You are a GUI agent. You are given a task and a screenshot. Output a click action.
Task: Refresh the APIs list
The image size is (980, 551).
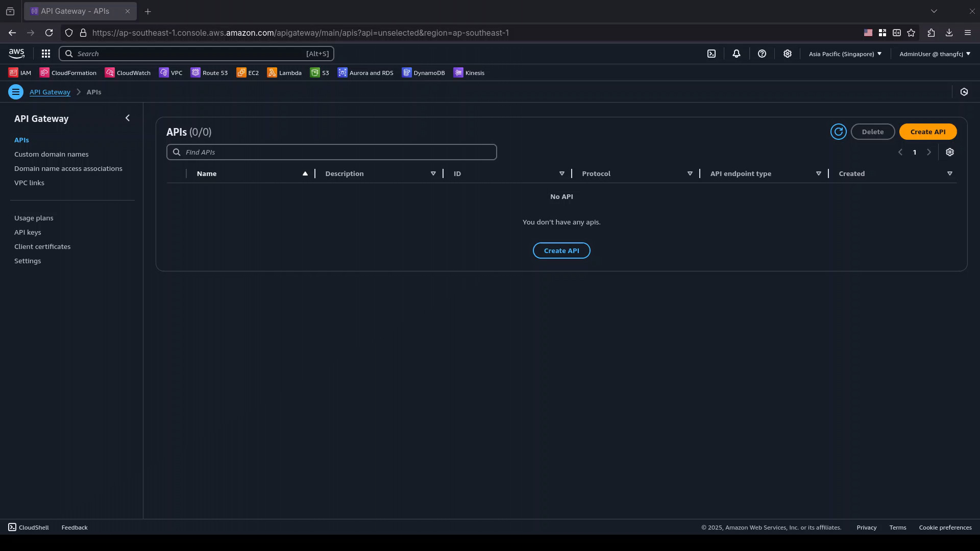(x=839, y=132)
